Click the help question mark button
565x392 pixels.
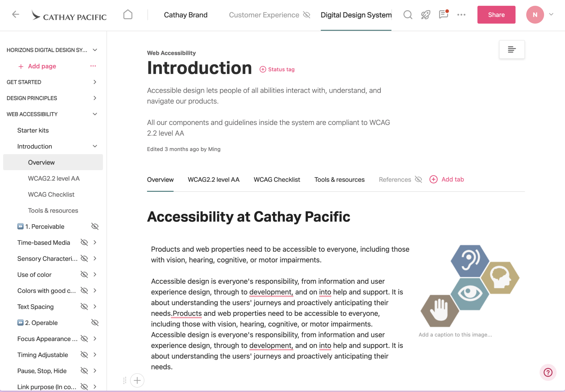(x=548, y=373)
